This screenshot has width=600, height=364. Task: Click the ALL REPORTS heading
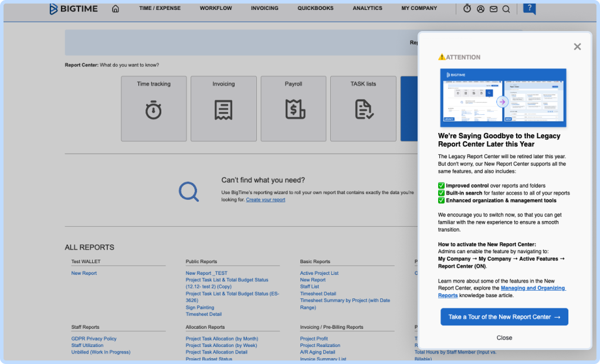90,247
